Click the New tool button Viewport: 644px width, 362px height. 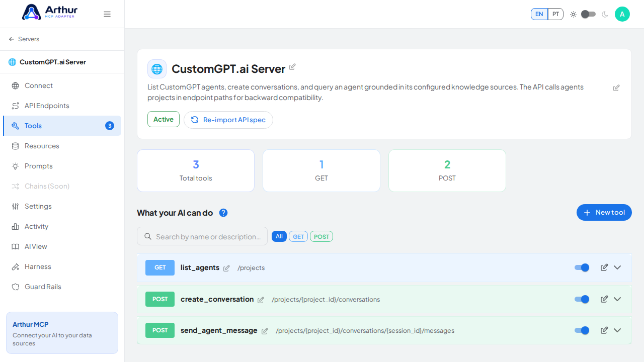(x=604, y=213)
